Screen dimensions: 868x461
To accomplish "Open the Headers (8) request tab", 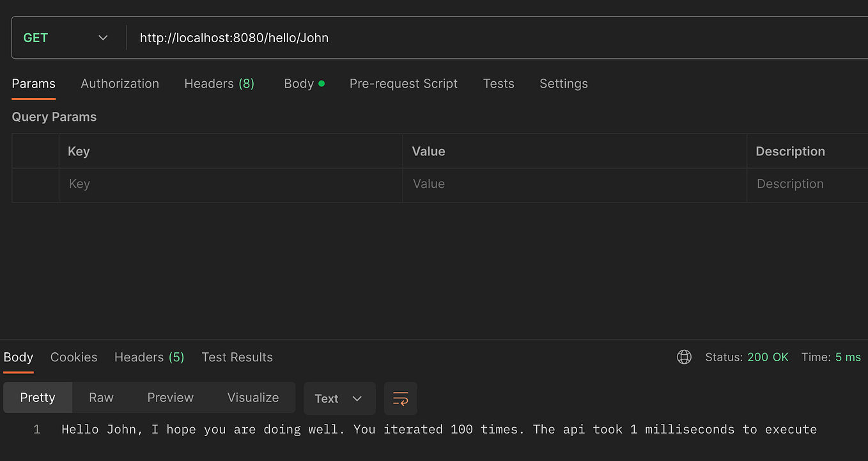I will 219,83.
